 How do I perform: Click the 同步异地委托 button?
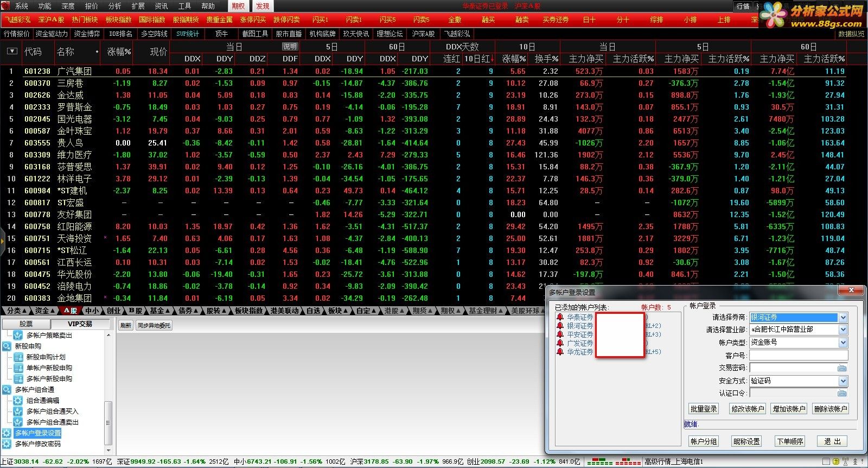coord(154,325)
